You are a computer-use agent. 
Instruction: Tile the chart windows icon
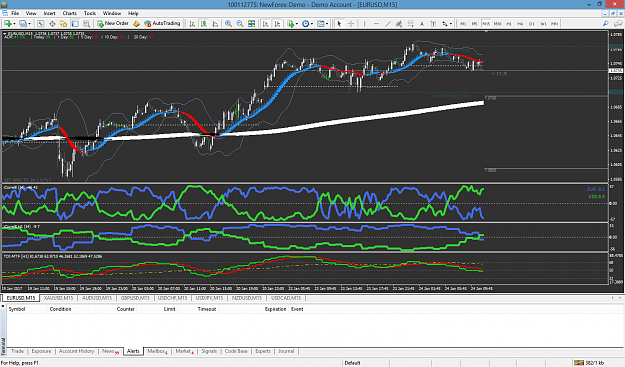pos(252,24)
